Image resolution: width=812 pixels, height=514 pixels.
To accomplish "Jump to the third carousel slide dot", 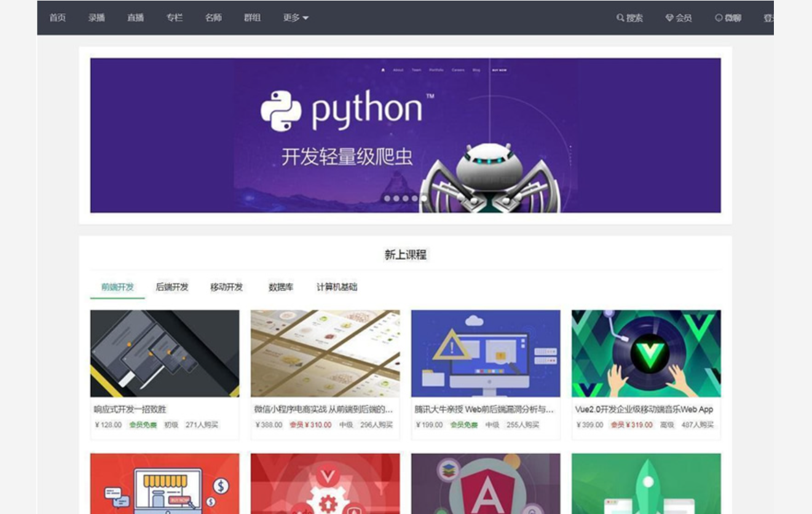I will 406,198.
